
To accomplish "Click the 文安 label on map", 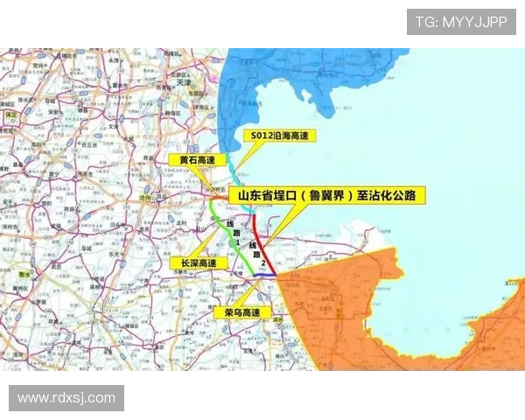I will click(114, 127).
